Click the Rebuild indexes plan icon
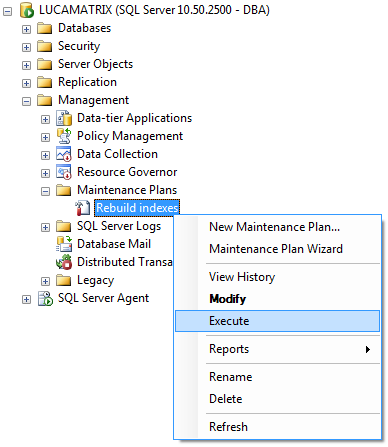388x447 pixels. coord(82,208)
